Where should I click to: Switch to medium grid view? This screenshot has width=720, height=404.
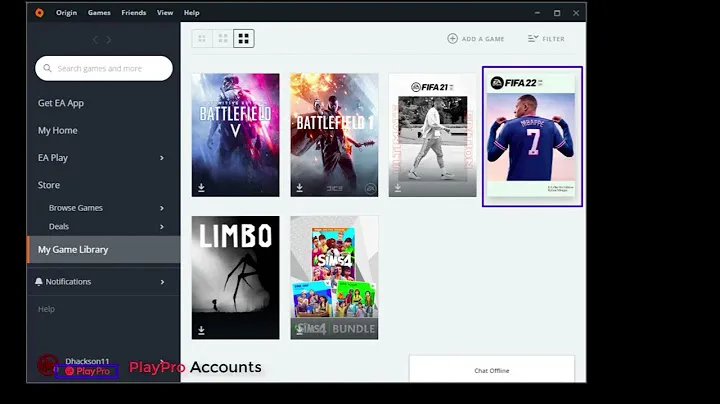(x=223, y=39)
